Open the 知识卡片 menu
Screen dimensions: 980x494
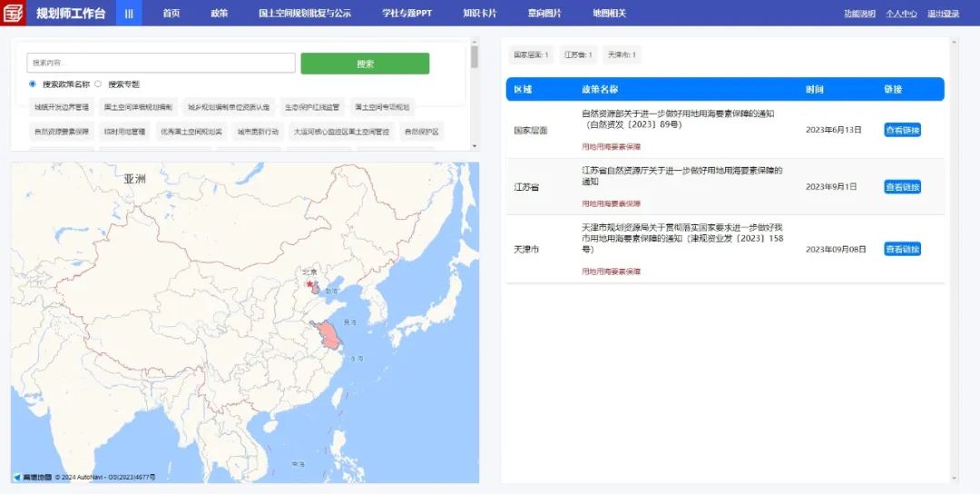(x=480, y=13)
